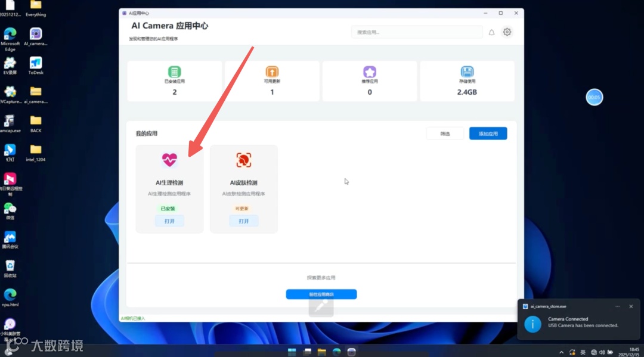The image size is (644, 357).
Task: Click the Task View taskbar icon
Action: (x=307, y=352)
